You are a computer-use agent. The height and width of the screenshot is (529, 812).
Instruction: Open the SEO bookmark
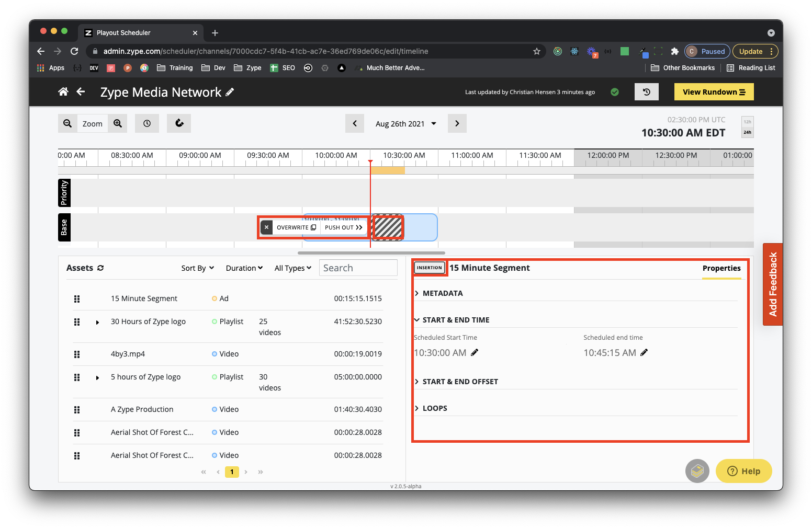pyautogui.click(x=283, y=68)
